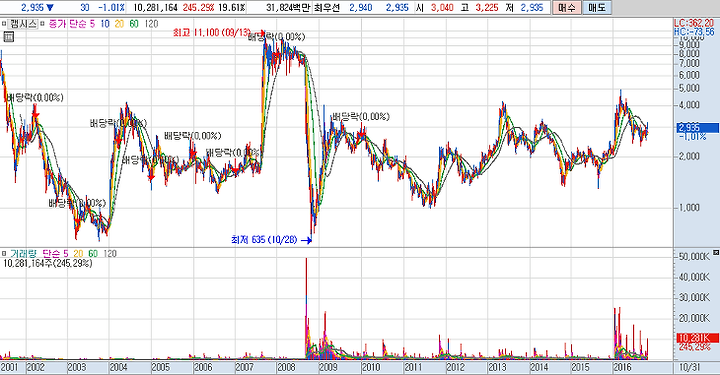720x375 pixels.
Task: Click the -1.01% change rate
Action: pyautogui.click(x=111, y=8)
